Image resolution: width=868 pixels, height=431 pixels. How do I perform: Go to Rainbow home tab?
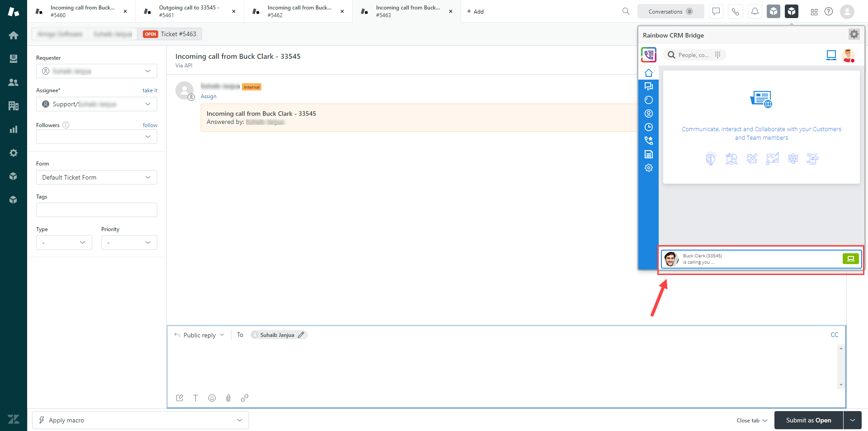click(x=649, y=73)
